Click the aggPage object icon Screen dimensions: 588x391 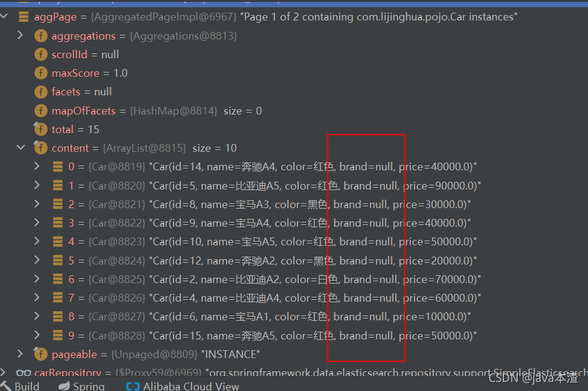tap(23, 17)
